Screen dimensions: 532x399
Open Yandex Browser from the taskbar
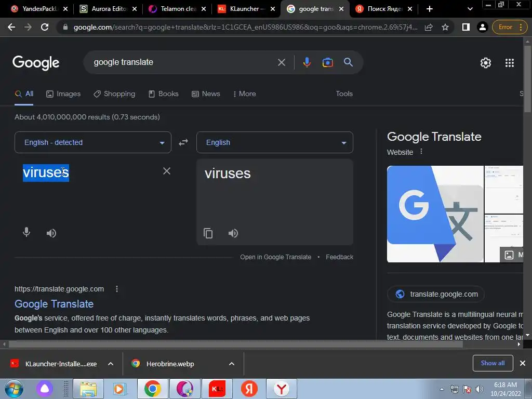click(281, 389)
